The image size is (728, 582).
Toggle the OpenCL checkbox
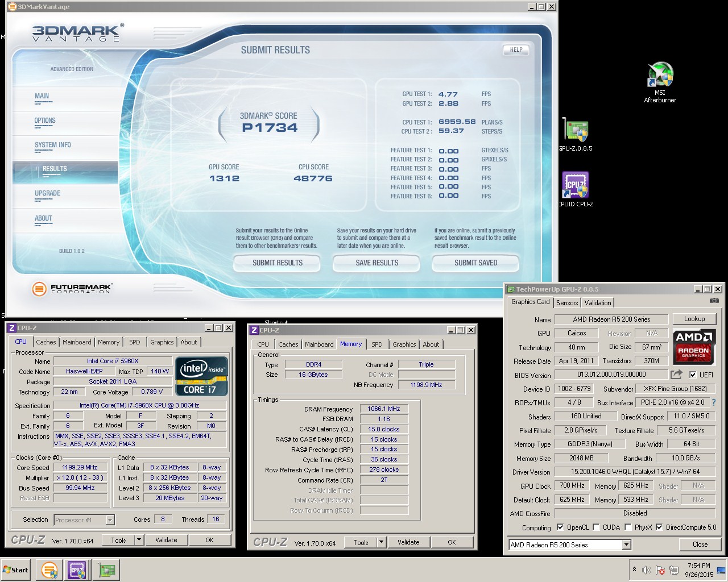point(560,527)
